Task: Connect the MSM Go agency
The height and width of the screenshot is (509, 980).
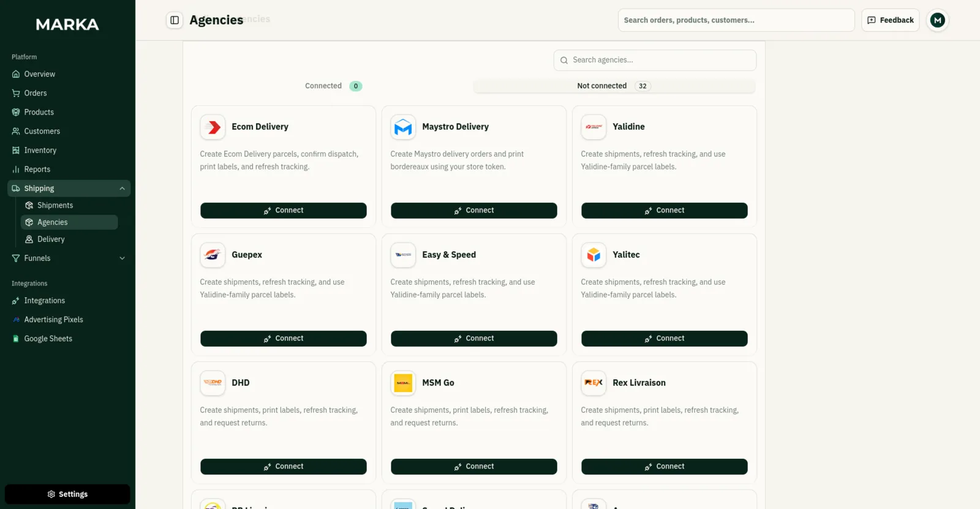Action: [474, 467]
